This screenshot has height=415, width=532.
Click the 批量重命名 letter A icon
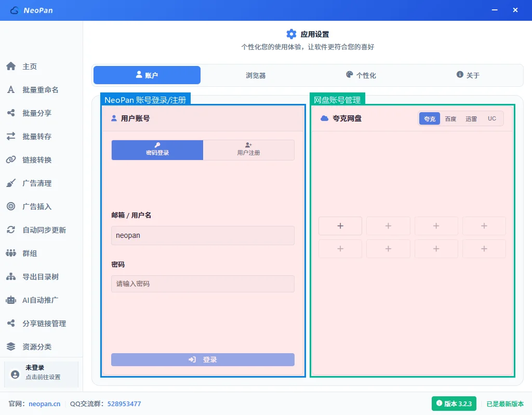pyautogui.click(x=11, y=89)
